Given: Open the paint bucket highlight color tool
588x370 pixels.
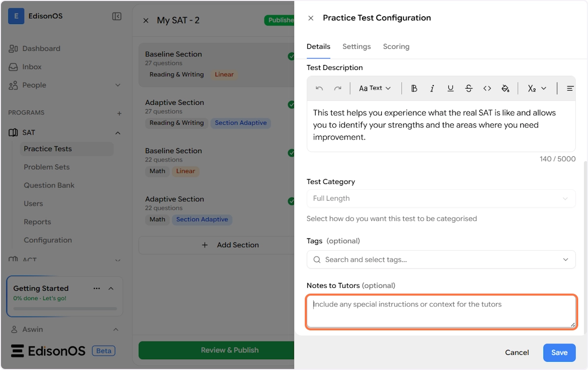Looking at the screenshot, I should [x=505, y=89].
